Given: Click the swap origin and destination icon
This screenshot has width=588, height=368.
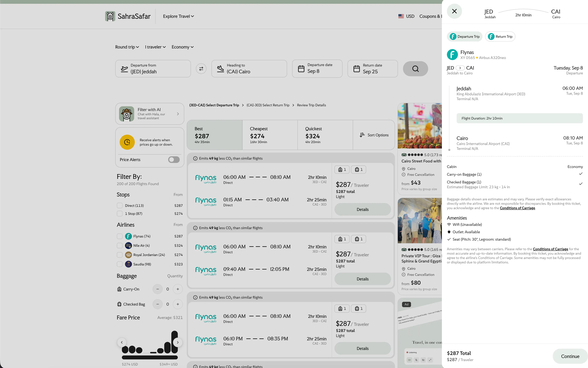Looking at the screenshot, I should [x=201, y=69].
